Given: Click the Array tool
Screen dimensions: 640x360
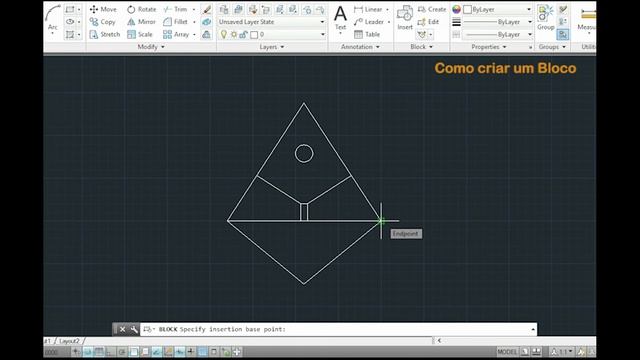Looking at the screenshot, I should pos(176,34).
